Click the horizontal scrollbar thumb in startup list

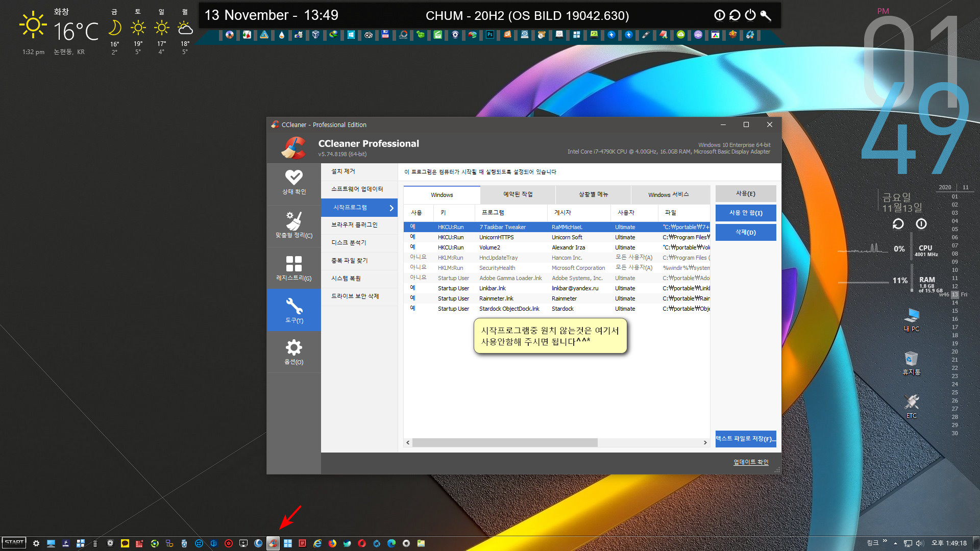click(x=505, y=443)
